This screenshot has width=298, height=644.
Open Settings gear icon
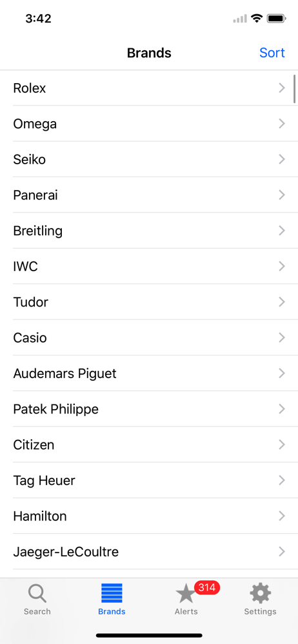pos(260,594)
